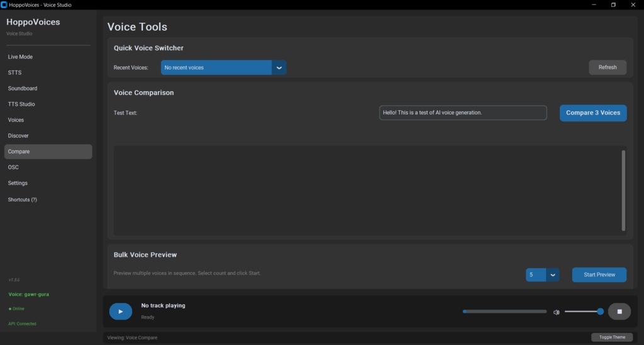This screenshot has height=345, width=644.
Task: Close the HoppoVoices window
Action: 633,5
